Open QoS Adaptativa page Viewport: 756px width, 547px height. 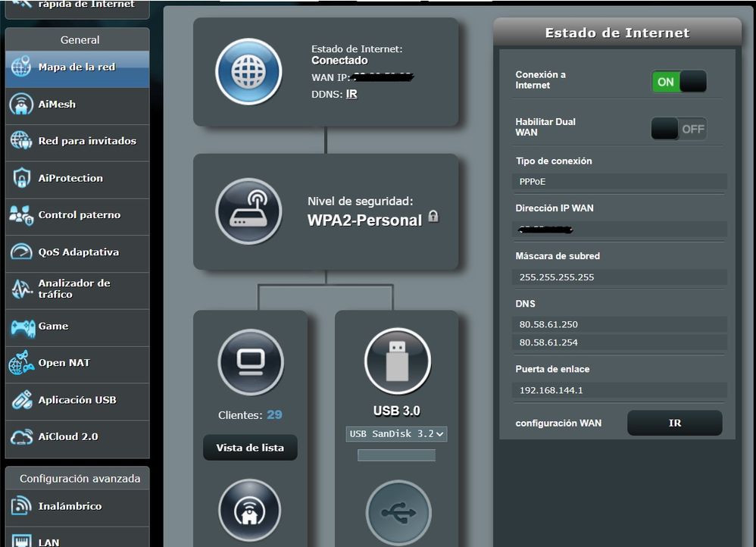click(77, 252)
